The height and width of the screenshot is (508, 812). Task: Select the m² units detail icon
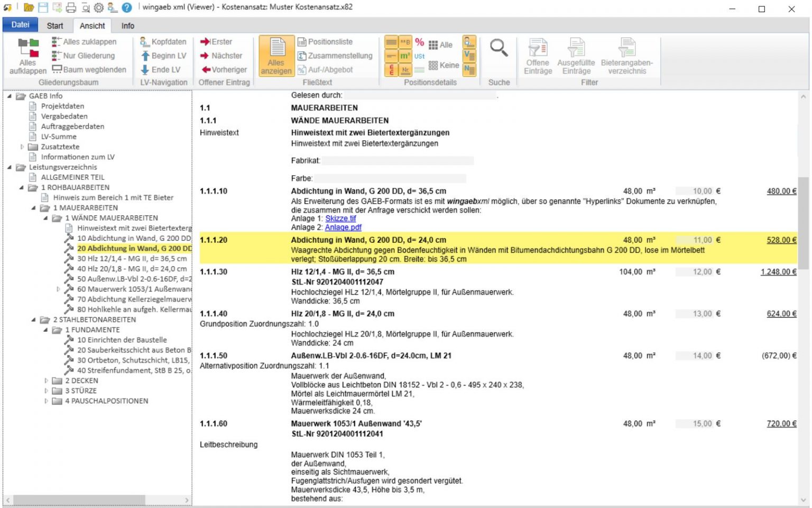pos(405,55)
